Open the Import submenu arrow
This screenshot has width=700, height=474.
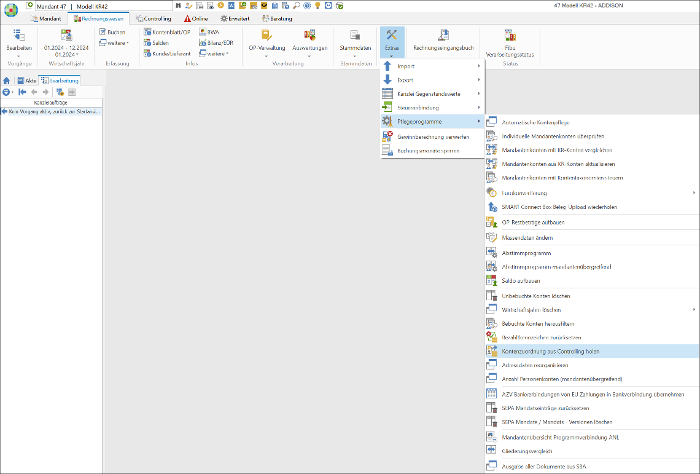479,66
